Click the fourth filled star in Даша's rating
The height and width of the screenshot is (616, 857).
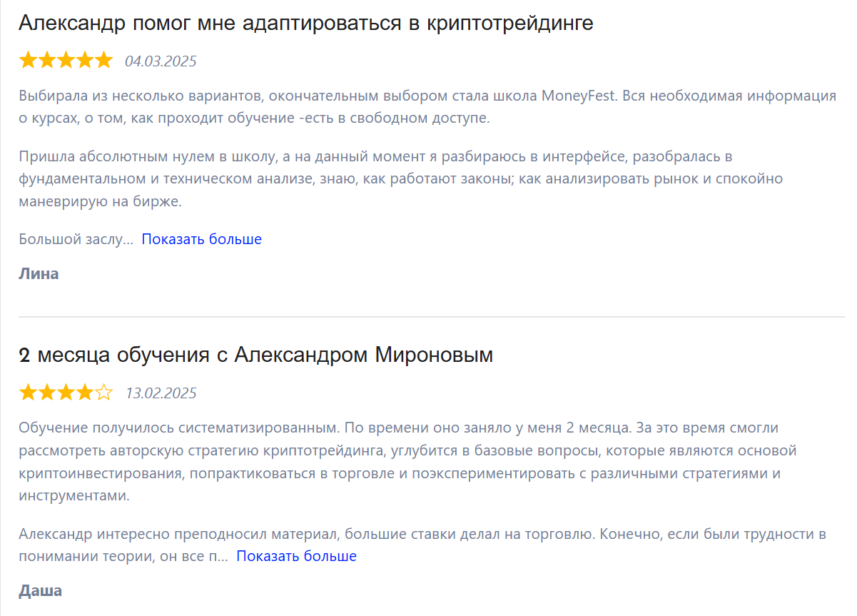85,392
